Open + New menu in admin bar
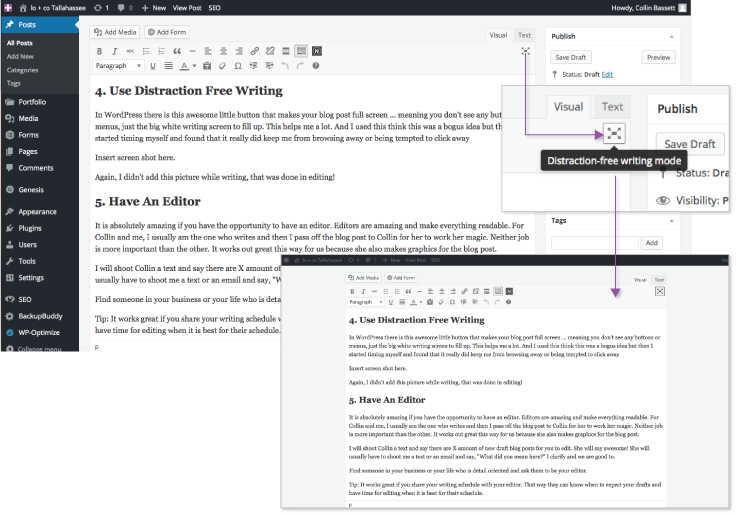The height and width of the screenshot is (515, 740). pos(154,8)
